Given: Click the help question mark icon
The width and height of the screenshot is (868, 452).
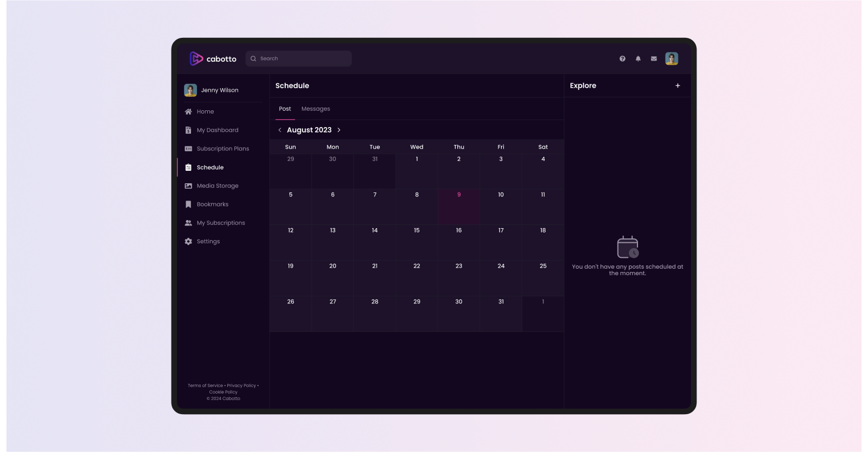Looking at the screenshot, I should [x=622, y=59].
